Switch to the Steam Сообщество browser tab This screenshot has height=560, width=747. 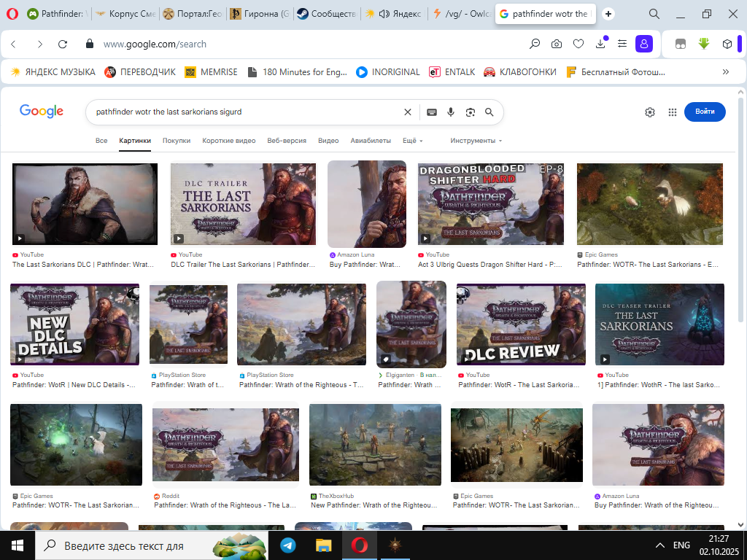point(327,14)
